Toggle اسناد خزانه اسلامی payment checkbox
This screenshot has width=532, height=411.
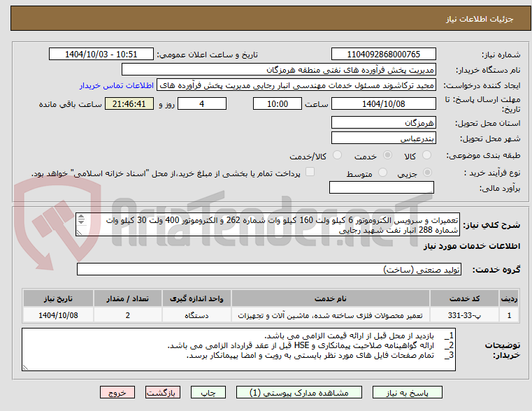310,171
